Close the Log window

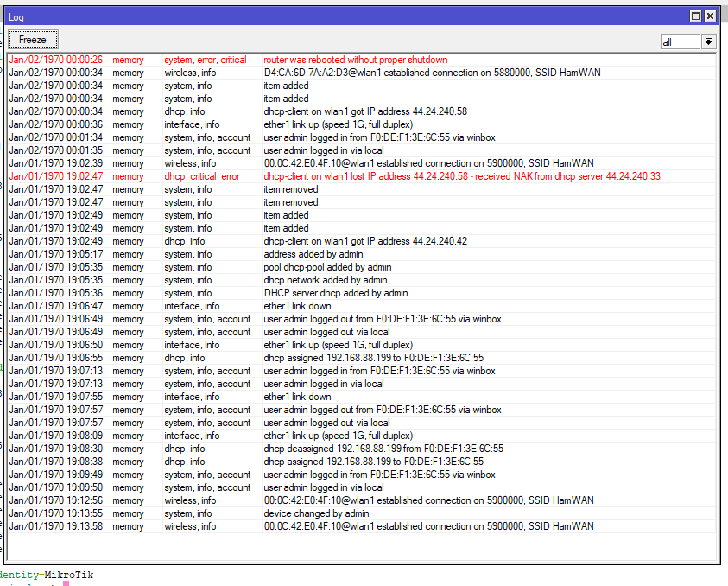pos(710,16)
